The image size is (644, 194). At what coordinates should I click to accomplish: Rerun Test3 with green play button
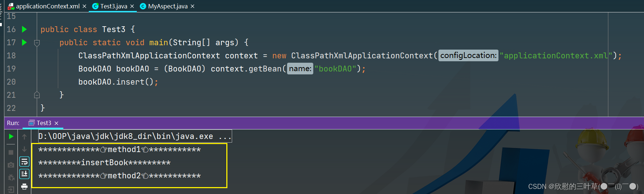(x=11, y=136)
